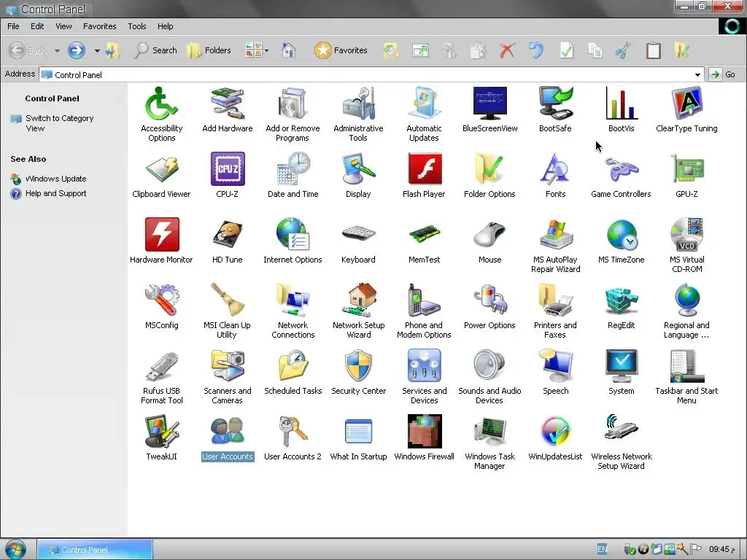Select the User Accounts icon

(228, 432)
